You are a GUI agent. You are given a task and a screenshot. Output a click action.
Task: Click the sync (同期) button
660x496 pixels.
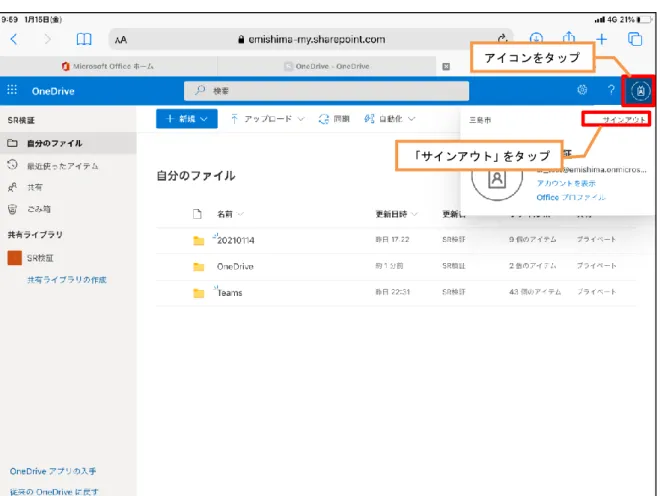pyautogui.click(x=334, y=119)
